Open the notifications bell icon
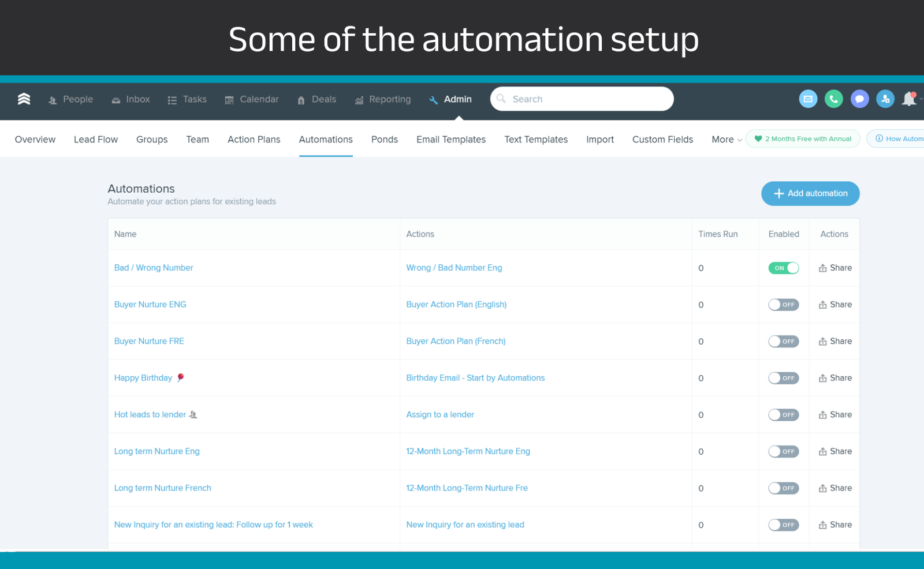The width and height of the screenshot is (924, 569). [910, 99]
